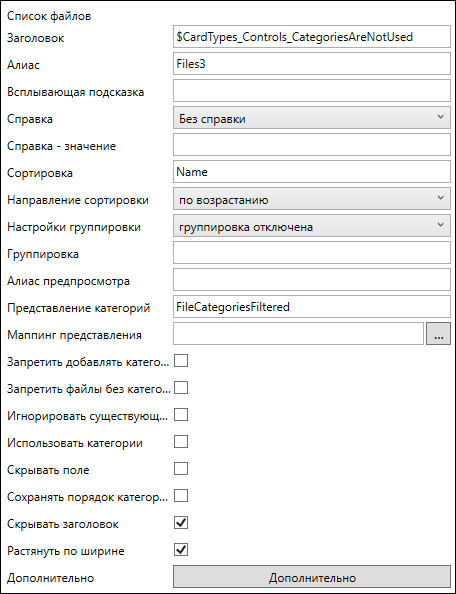Check the Использовать категории checkbox
Screen dimensions: 456x594
pyautogui.click(x=181, y=442)
